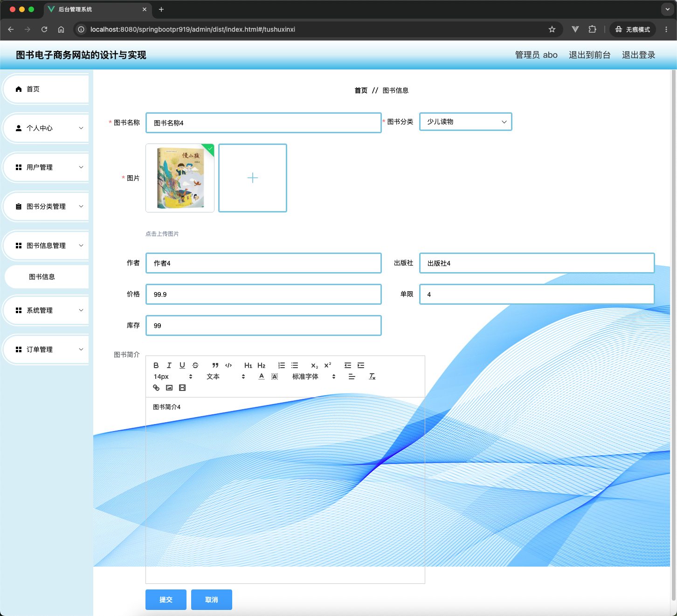Go to browser home page
This screenshot has height=616, width=677.
click(x=61, y=29)
